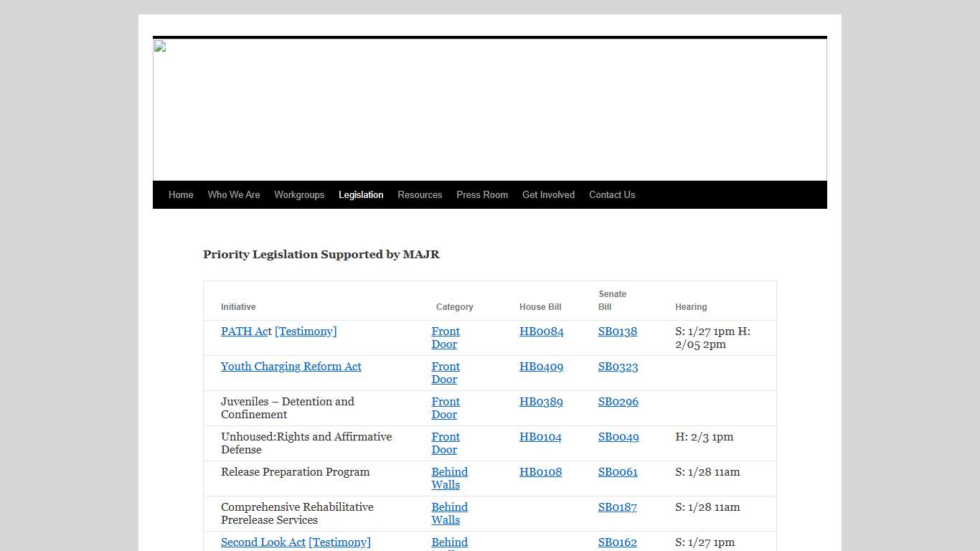The width and height of the screenshot is (980, 551).
Task: View senate bill SB0323
Action: coord(618,367)
